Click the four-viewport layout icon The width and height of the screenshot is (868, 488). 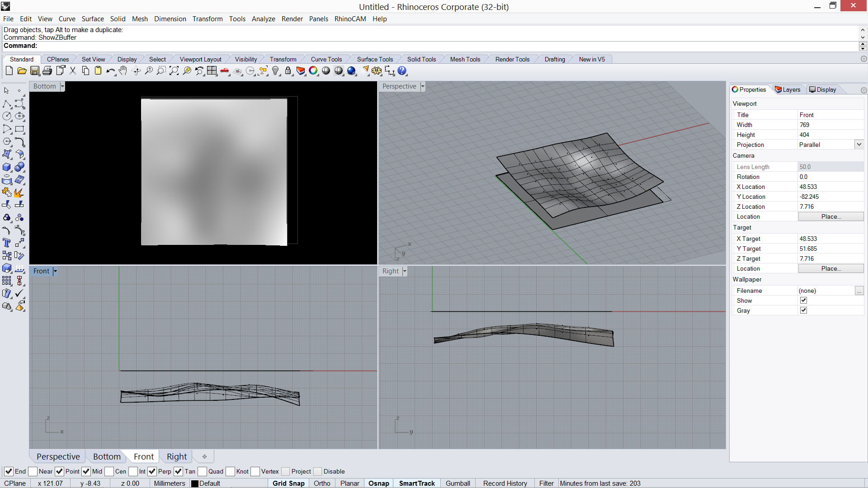(x=212, y=71)
